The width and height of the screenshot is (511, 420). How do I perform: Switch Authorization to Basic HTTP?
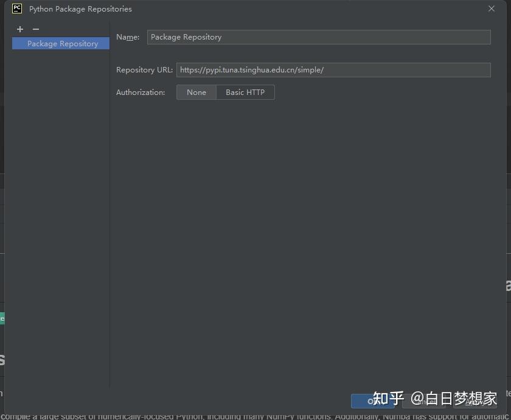click(x=245, y=92)
